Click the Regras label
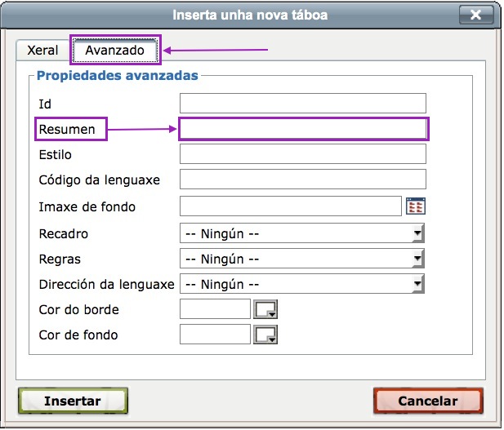This screenshot has height=430, width=504. (x=60, y=259)
